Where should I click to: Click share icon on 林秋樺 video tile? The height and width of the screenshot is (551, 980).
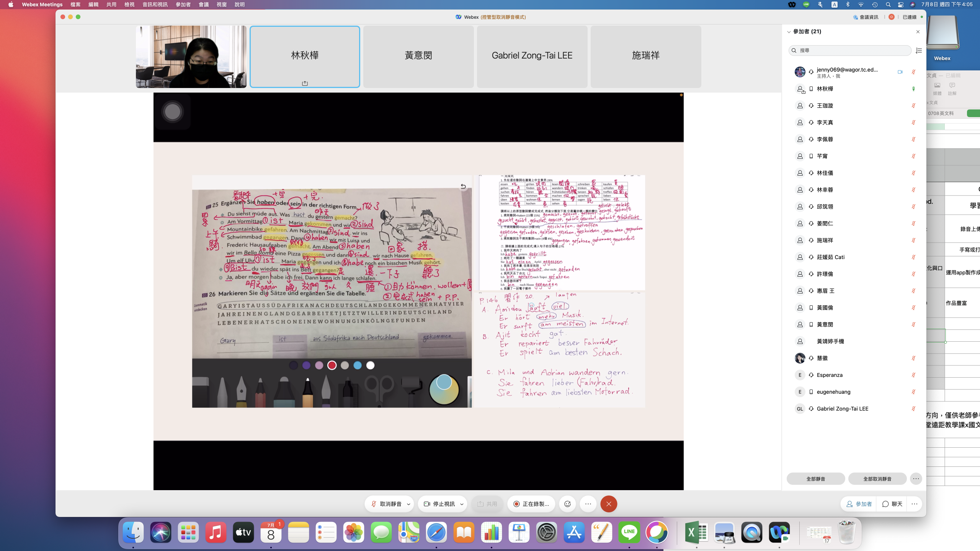pyautogui.click(x=305, y=83)
